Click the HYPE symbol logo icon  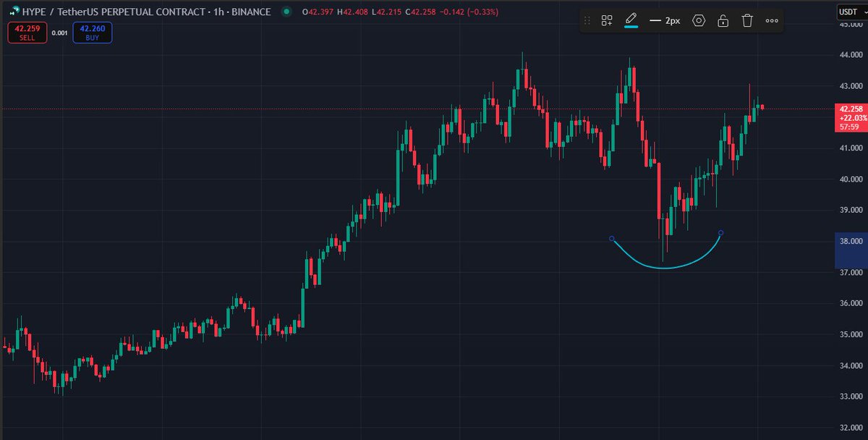[14, 12]
